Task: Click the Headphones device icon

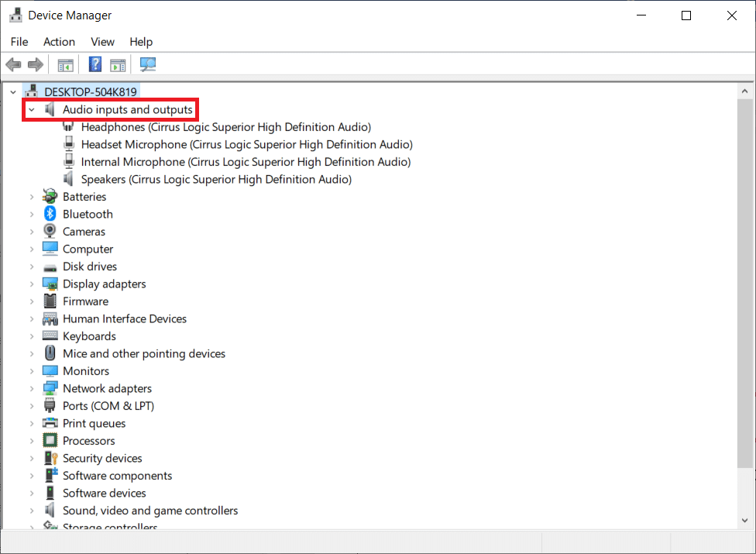Action: click(x=68, y=127)
